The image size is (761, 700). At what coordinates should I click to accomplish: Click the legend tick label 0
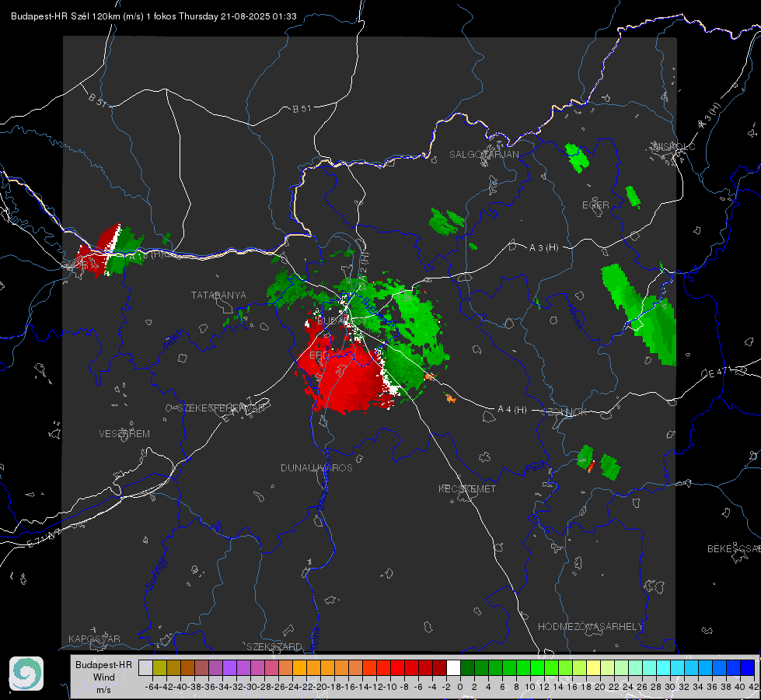460,687
